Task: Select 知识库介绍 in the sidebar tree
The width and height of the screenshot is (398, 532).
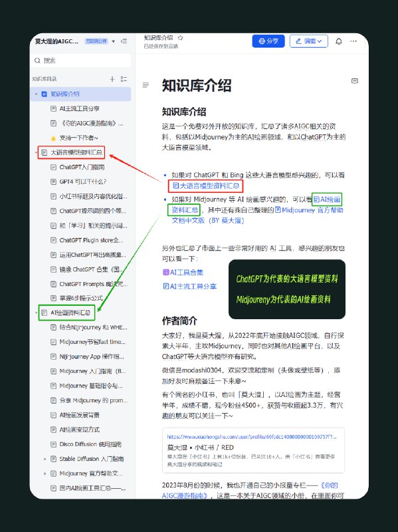Action: point(81,94)
